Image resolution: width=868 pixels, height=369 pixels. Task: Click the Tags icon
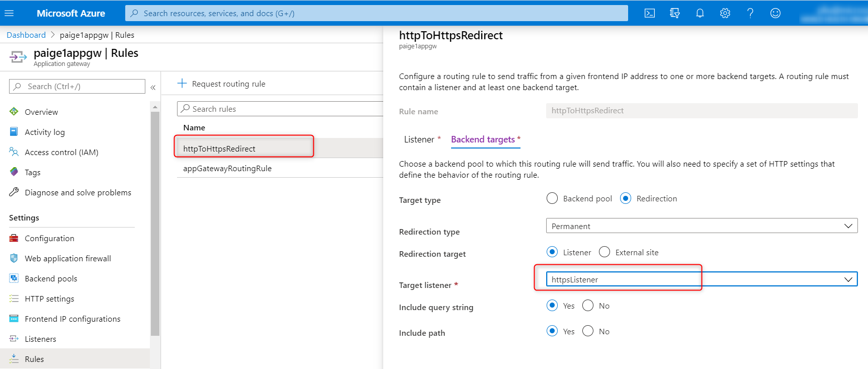click(14, 172)
